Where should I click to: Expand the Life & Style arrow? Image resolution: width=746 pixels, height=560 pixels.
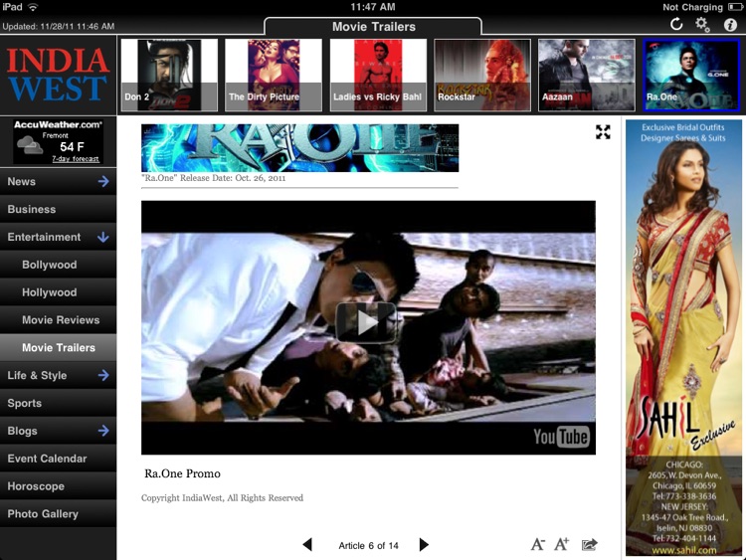(x=103, y=375)
